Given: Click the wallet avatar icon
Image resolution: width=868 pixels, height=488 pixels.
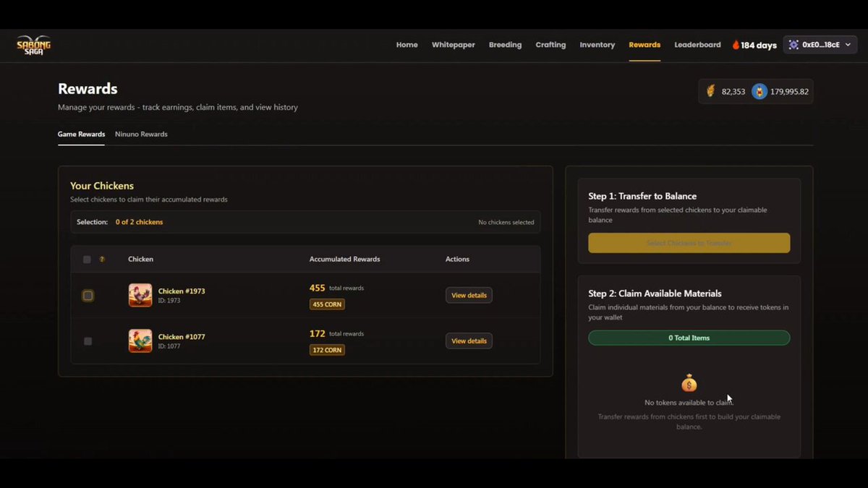Looking at the screenshot, I should coord(793,45).
